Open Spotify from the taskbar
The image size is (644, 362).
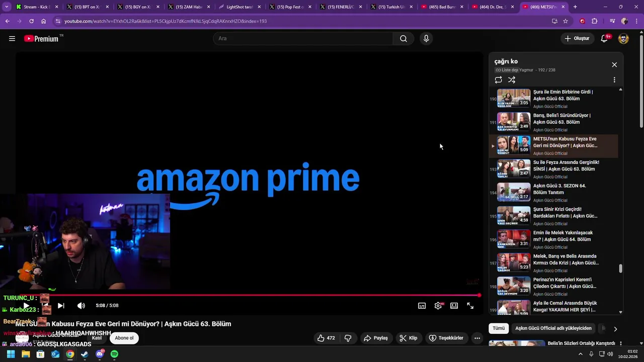click(114, 354)
